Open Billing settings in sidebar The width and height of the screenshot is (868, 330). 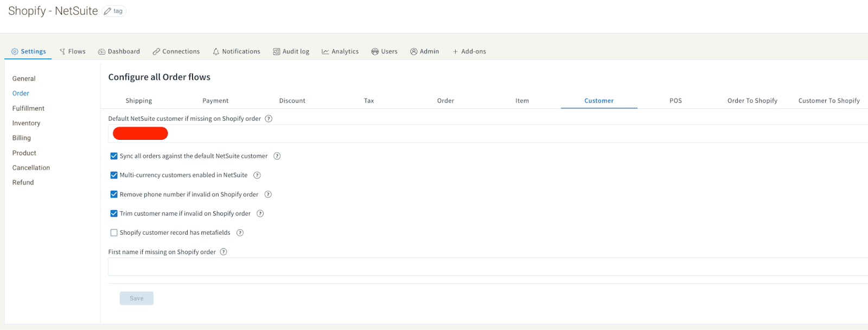pyautogui.click(x=22, y=138)
